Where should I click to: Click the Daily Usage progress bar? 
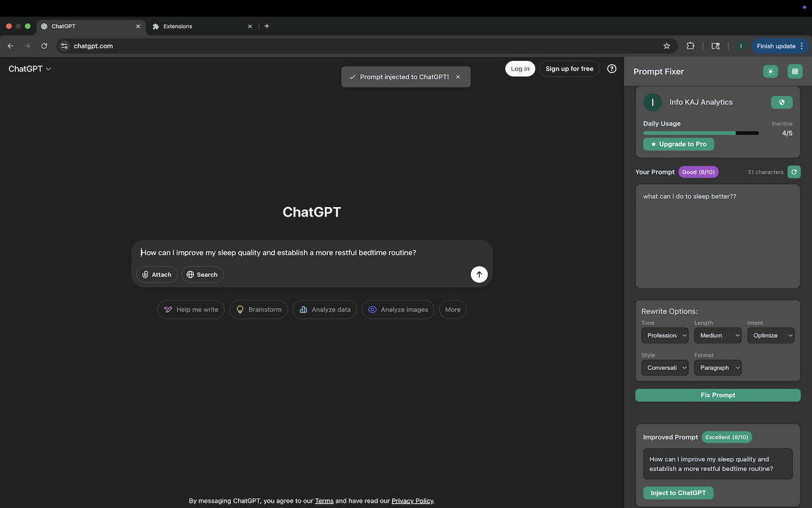click(701, 133)
